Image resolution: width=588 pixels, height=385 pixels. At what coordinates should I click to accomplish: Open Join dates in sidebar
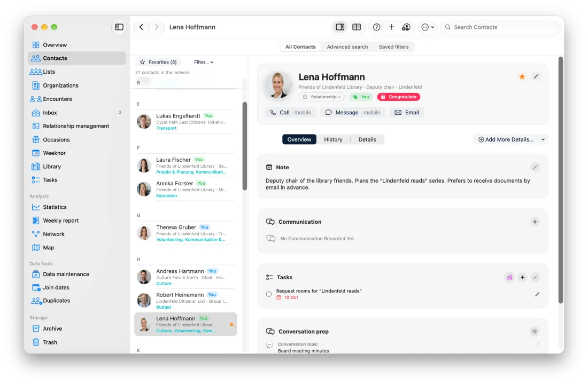click(x=76, y=288)
